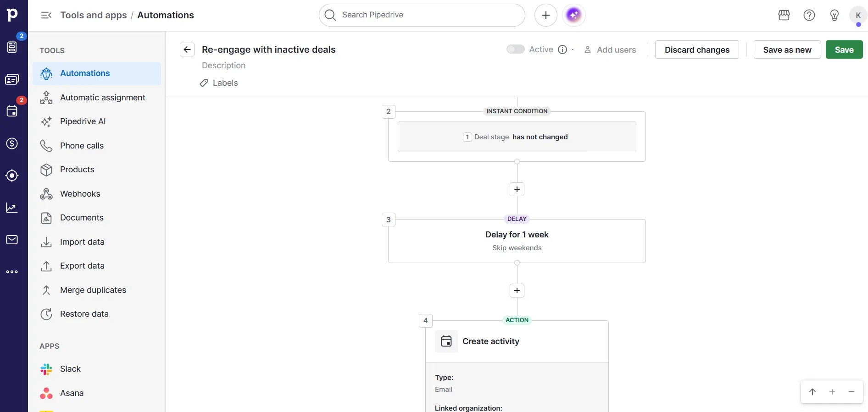Click the quick add plus button

pyautogui.click(x=546, y=15)
